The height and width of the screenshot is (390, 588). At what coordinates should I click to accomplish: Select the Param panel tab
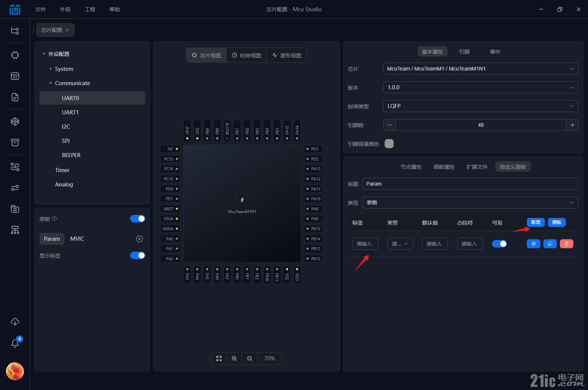(x=52, y=239)
